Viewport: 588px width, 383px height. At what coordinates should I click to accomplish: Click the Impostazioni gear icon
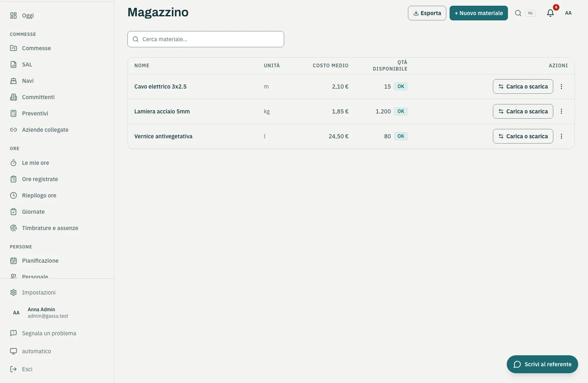coord(13,292)
